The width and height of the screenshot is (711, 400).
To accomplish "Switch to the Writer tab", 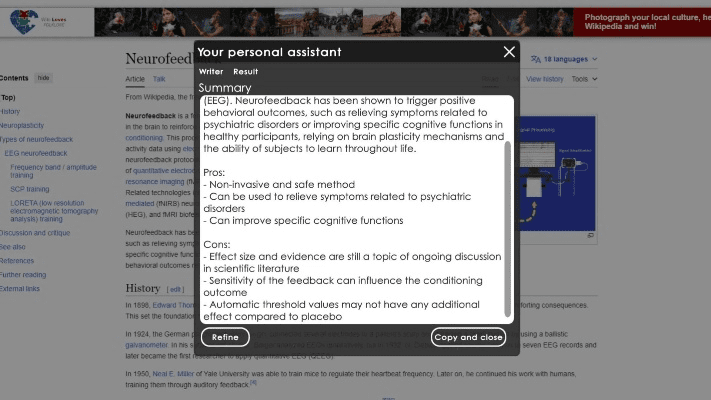I will [x=211, y=72].
